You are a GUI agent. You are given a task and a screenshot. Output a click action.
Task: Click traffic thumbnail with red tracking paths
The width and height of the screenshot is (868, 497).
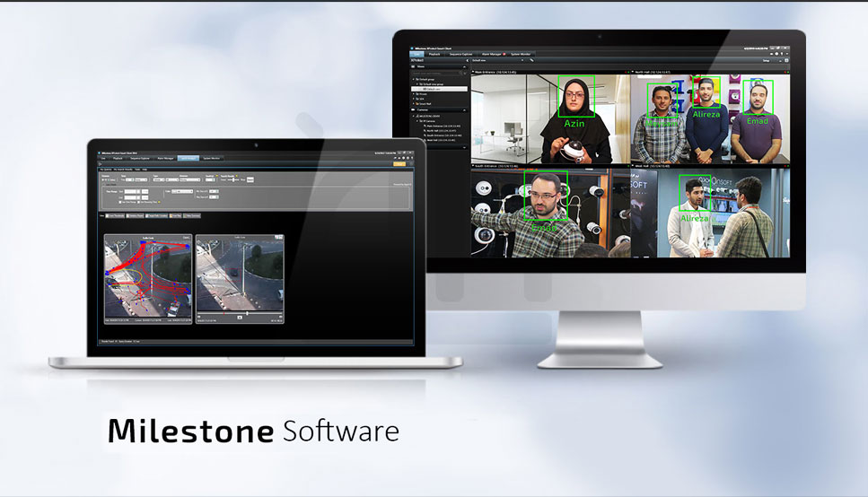tap(147, 278)
